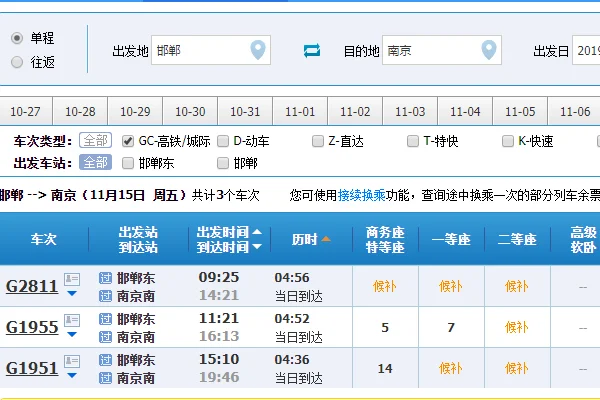Click 全部 button for 车次类型
Image resolution: width=600 pixels, height=400 pixels.
pyautogui.click(x=95, y=140)
